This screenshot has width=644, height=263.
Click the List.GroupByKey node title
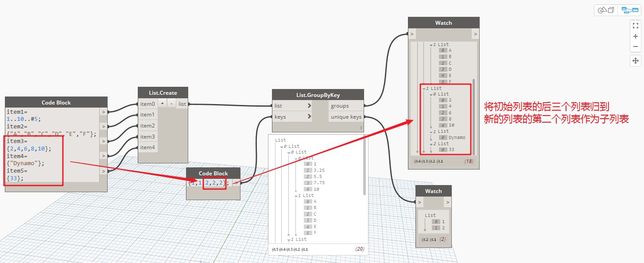click(318, 95)
